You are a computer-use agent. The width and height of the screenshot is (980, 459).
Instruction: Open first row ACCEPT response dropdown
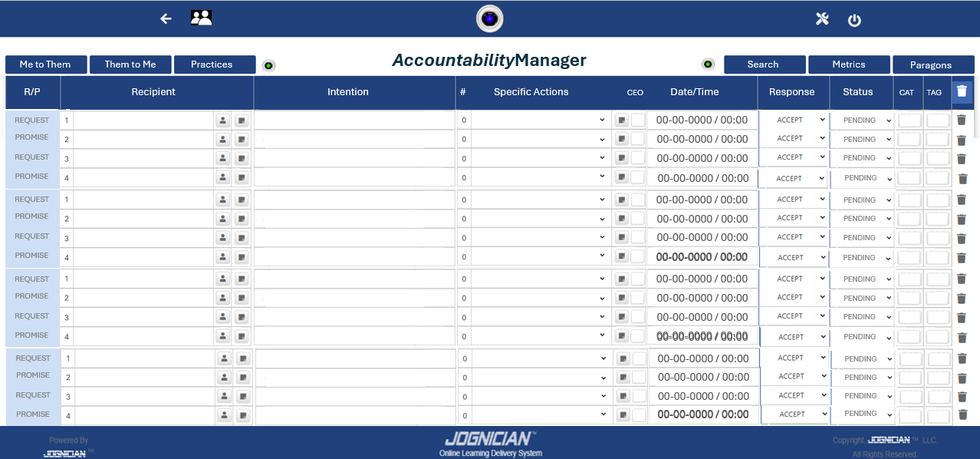[794, 120]
